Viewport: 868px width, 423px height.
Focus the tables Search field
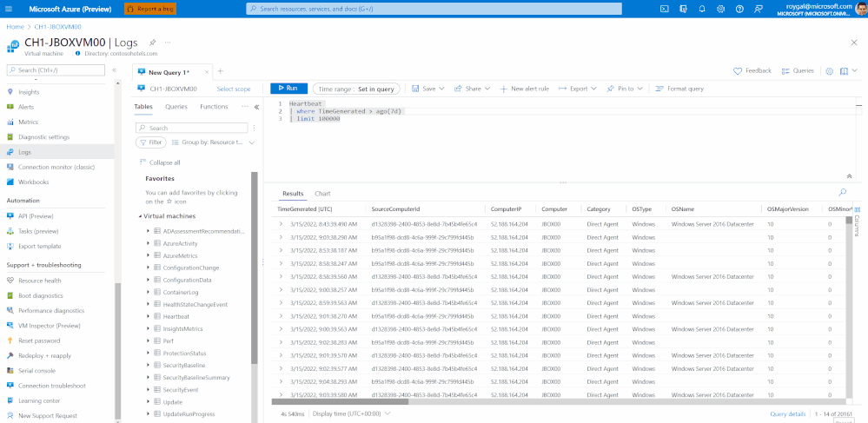tap(192, 128)
